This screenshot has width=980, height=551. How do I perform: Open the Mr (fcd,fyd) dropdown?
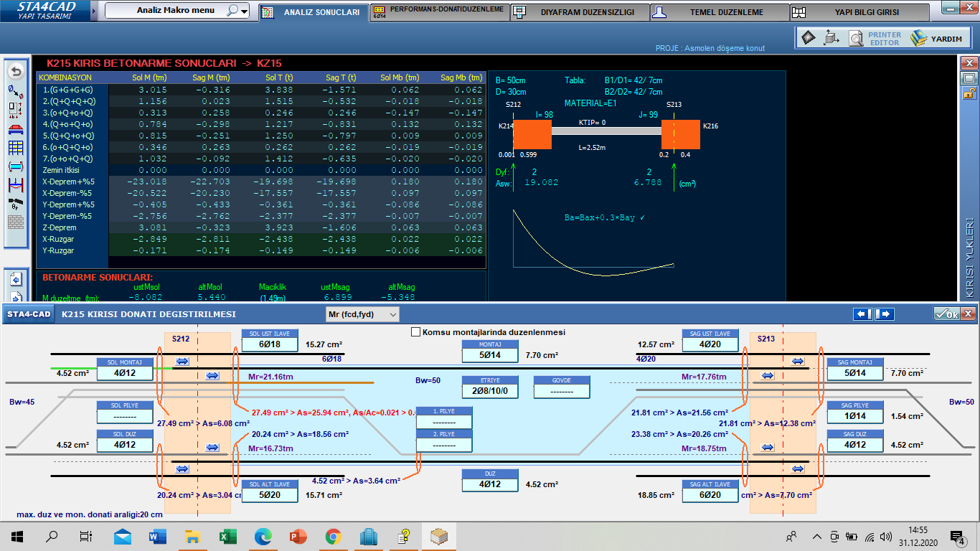362,314
